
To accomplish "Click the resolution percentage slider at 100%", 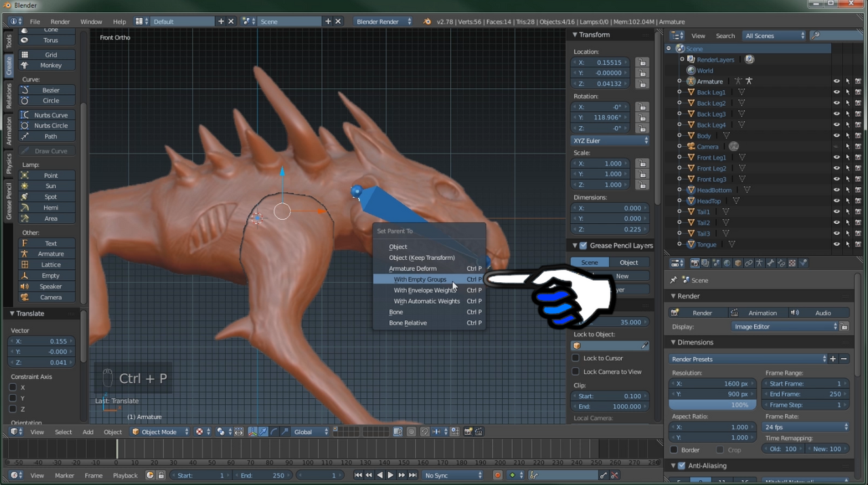I will click(x=712, y=405).
